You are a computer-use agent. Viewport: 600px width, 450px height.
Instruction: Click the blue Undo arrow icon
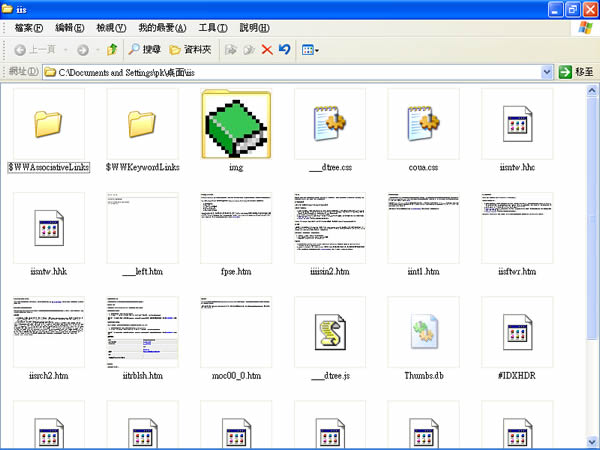tap(284, 49)
